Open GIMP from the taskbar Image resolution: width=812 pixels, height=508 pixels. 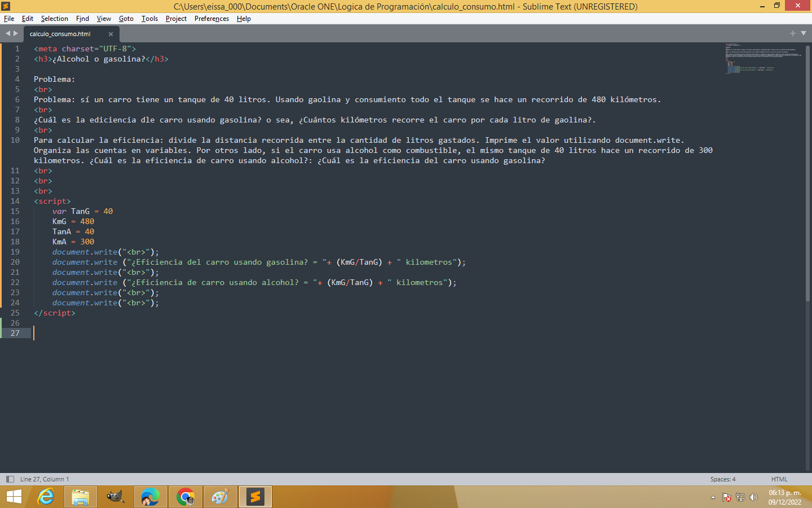116,497
